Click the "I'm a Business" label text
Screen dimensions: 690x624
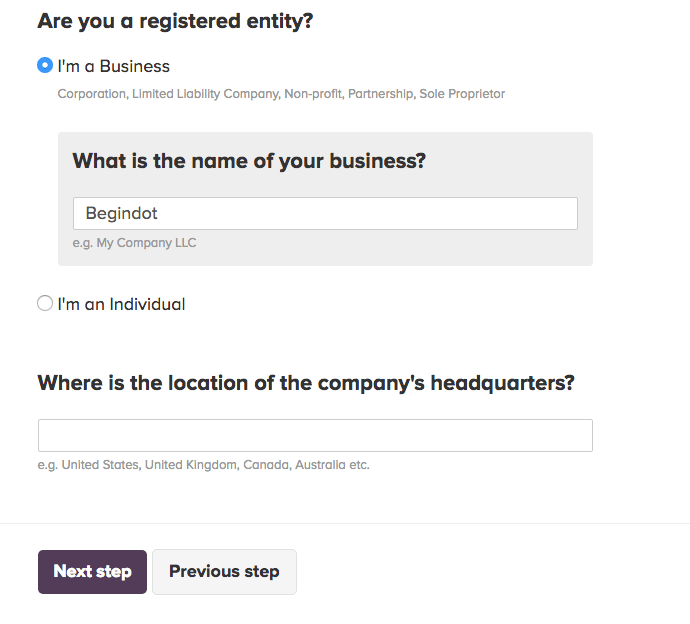pyautogui.click(x=114, y=66)
